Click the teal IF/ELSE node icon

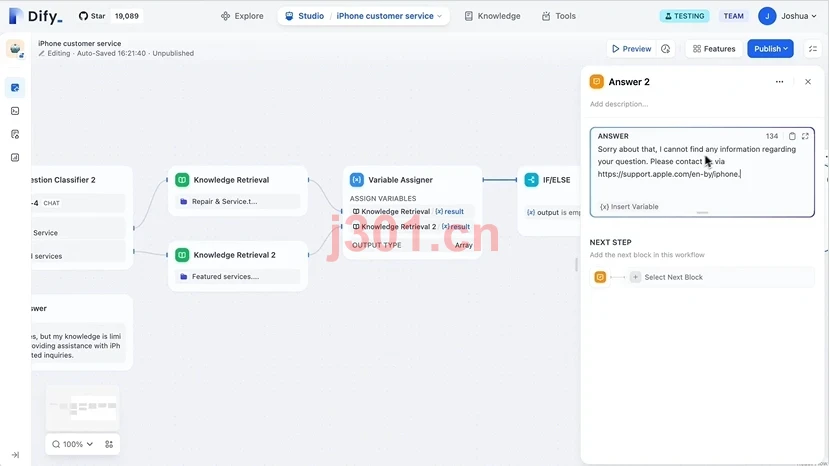(x=531, y=180)
